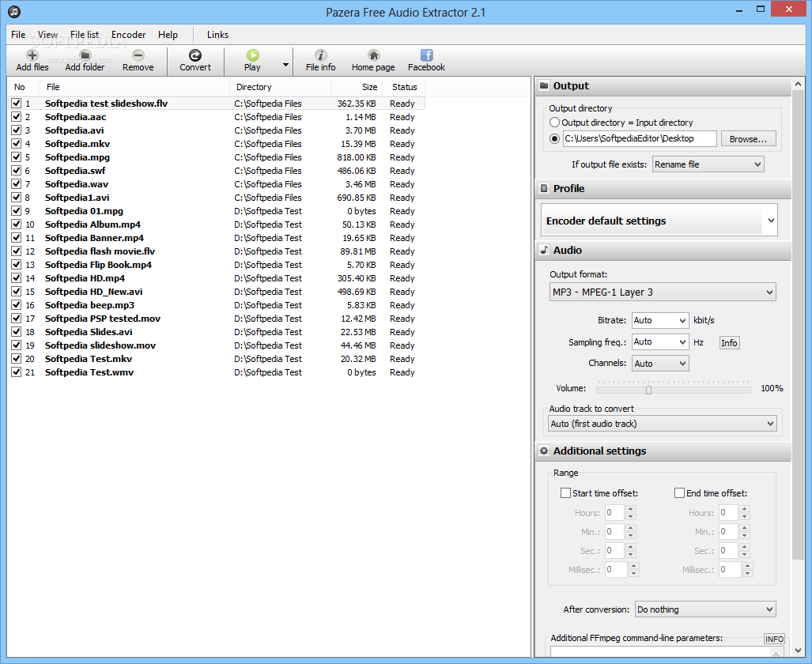The width and height of the screenshot is (812, 664).
Task: Open the View menu
Action: (x=47, y=35)
